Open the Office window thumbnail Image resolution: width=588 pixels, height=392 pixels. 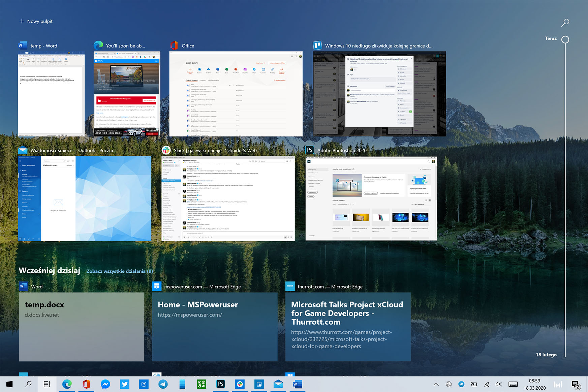(236, 94)
